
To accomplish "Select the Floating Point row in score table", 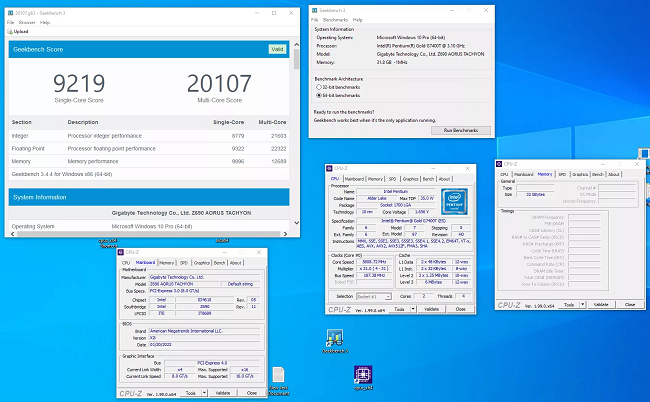I will click(149, 148).
